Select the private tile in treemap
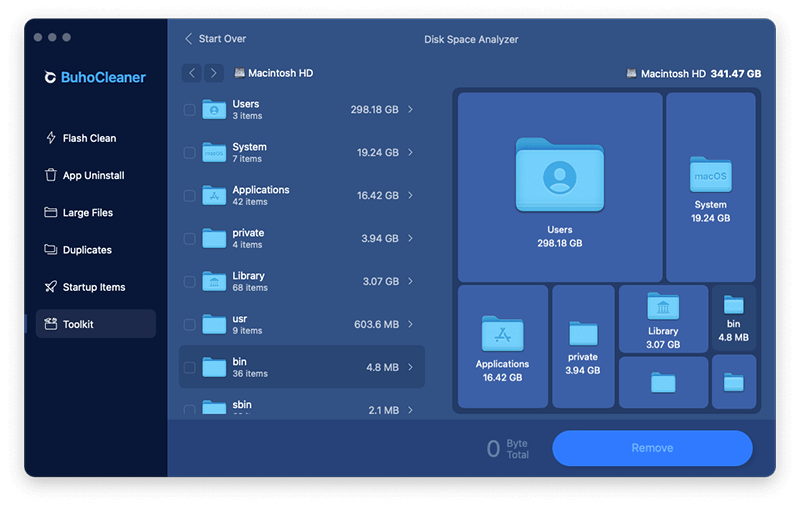800x507 pixels. tap(583, 347)
